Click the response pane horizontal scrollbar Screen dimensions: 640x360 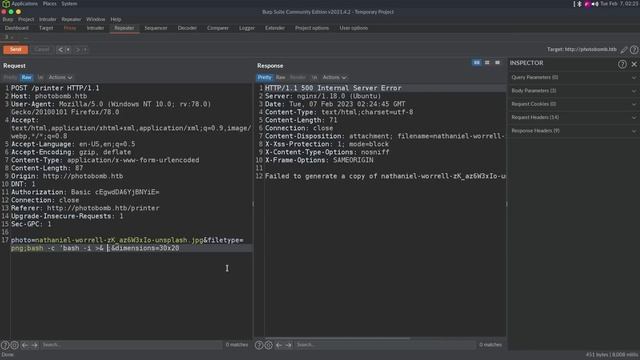(337, 338)
